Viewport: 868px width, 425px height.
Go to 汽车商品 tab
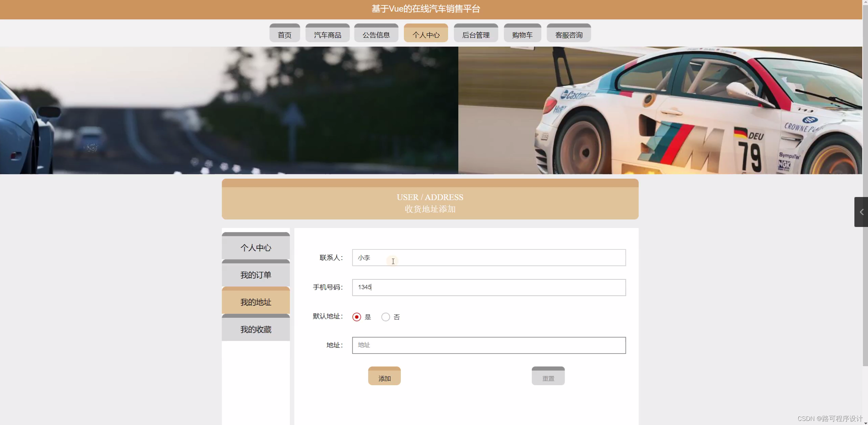pos(327,34)
